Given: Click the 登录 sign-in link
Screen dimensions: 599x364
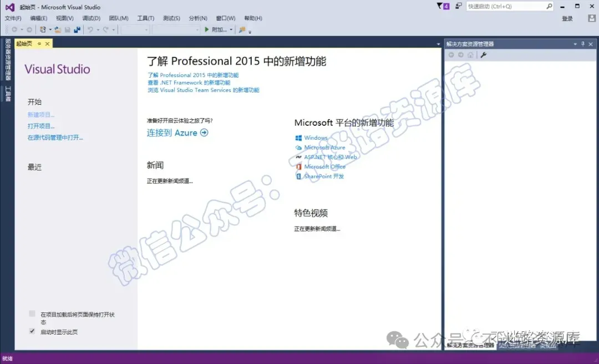Looking at the screenshot, I should tap(567, 18).
